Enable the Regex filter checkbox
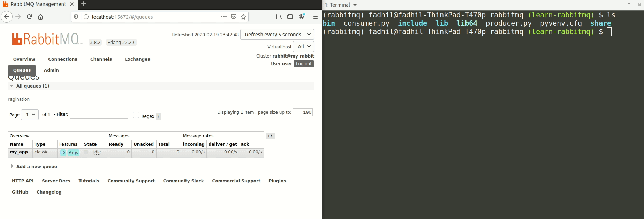 point(136,115)
